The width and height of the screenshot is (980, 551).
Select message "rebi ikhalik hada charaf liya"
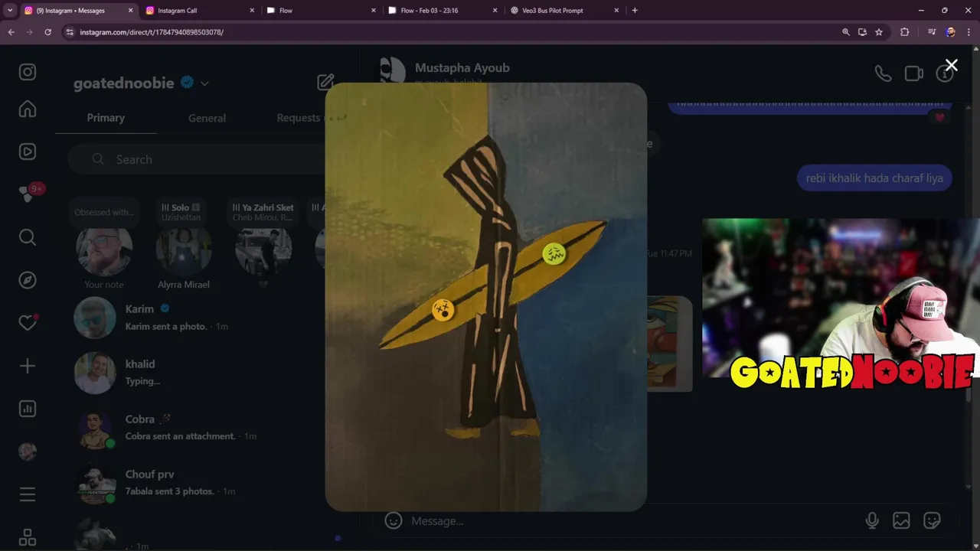point(874,178)
